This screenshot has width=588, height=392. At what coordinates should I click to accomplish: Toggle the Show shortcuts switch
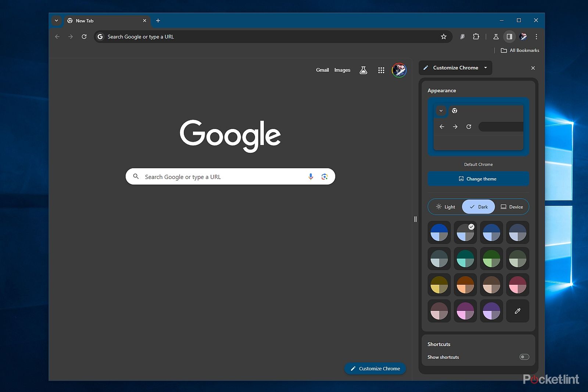[x=524, y=357]
